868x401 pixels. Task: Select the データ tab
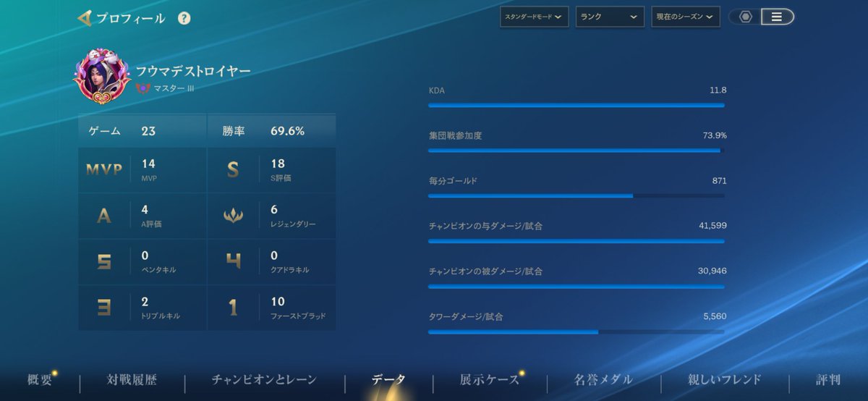tap(388, 379)
